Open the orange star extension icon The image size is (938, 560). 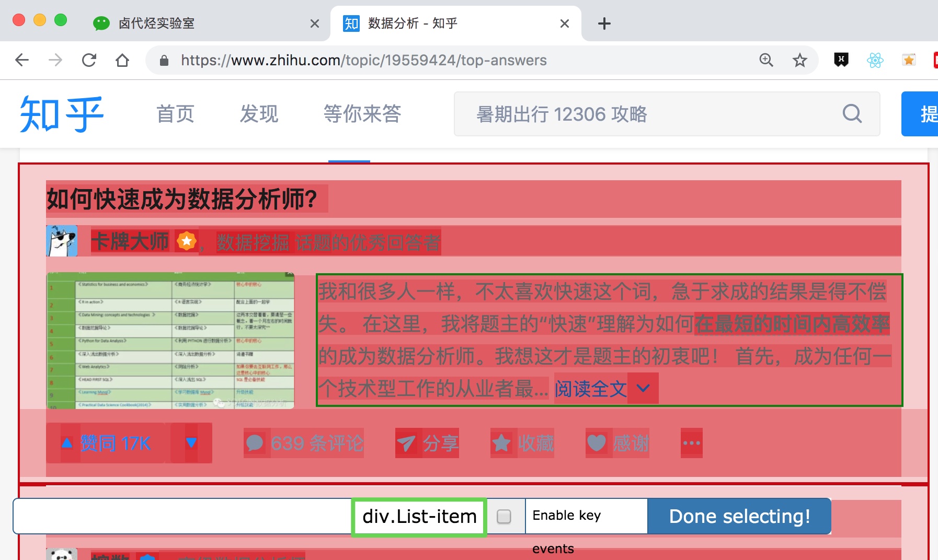click(909, 60)
